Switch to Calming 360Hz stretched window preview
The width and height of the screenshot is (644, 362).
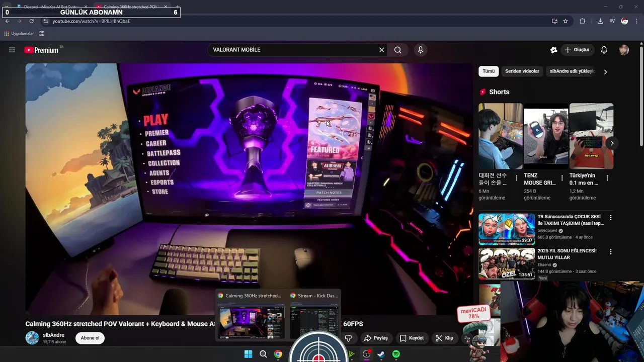252,315
